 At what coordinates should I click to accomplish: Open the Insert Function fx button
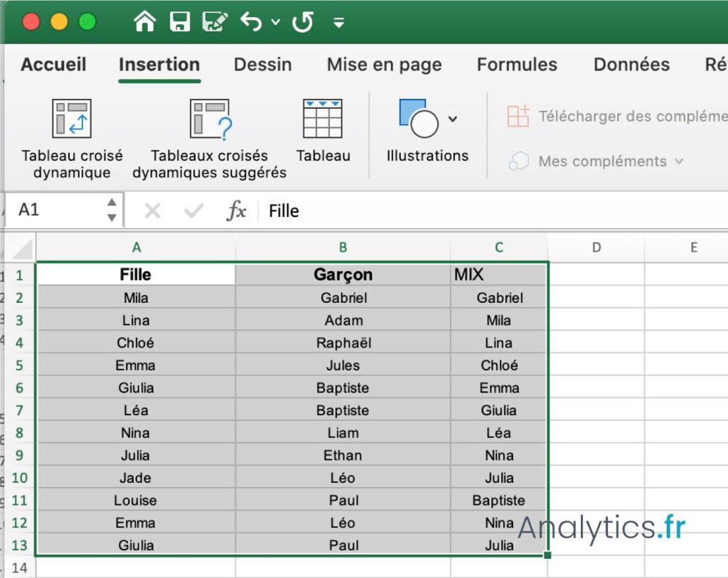point(236,210)
